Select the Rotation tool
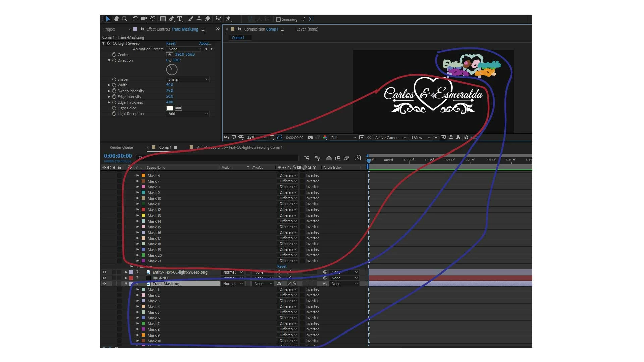The width and height of the screenshot is (644, 362). tap(135, 19)
